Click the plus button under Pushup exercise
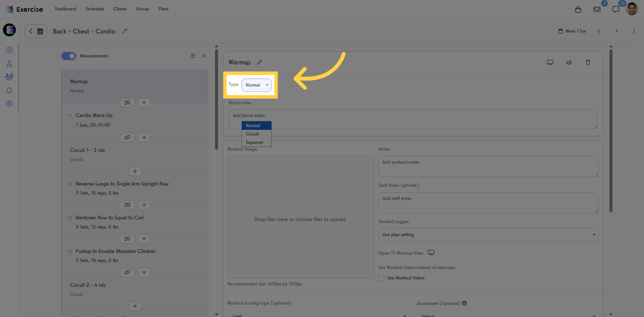The width and height of the screenshot is (644, 317). click(144, 272)
